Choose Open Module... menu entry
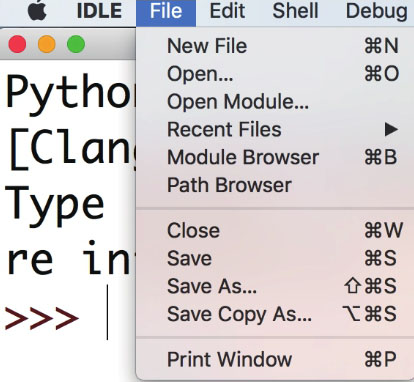Screen dimensions: 414x382 pos(275,101)
